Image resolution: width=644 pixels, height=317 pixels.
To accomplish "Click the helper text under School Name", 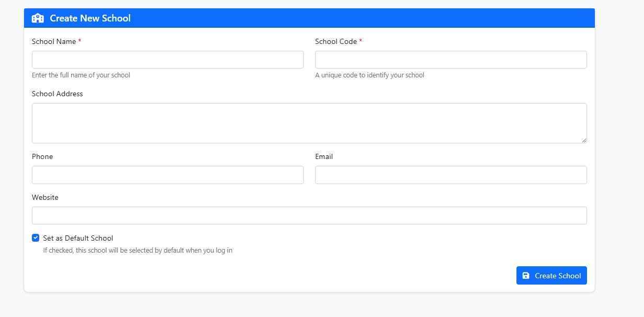I will (81, 75).
